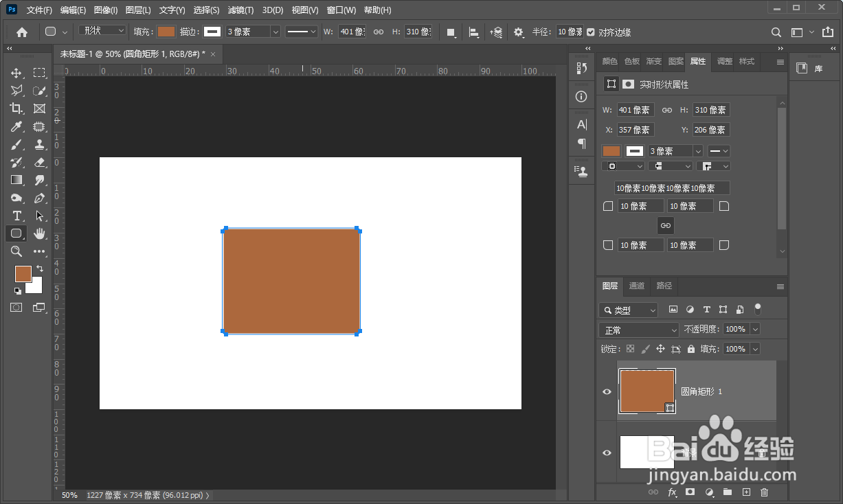843x504 pixels.
Task: Toggle width-height link in options bar
Action: tap(379, 32)
